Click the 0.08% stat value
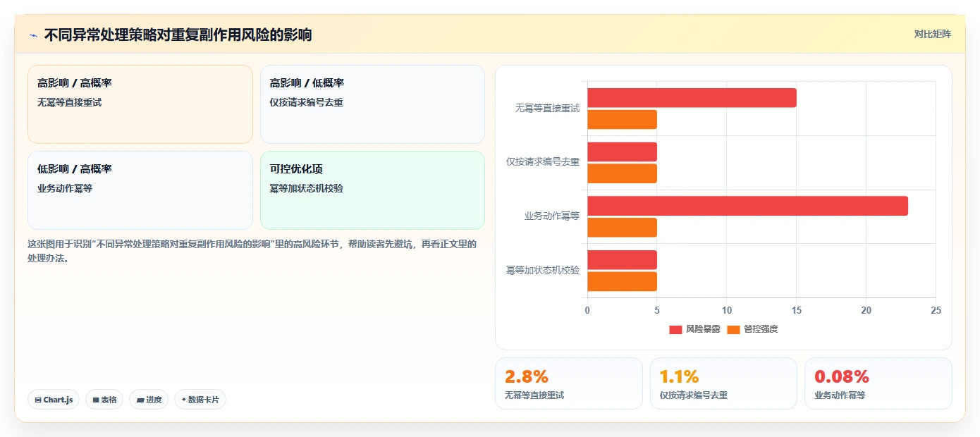Image resolution: width=980 pixels, height=437 pixels. click(x=842, y=376)
